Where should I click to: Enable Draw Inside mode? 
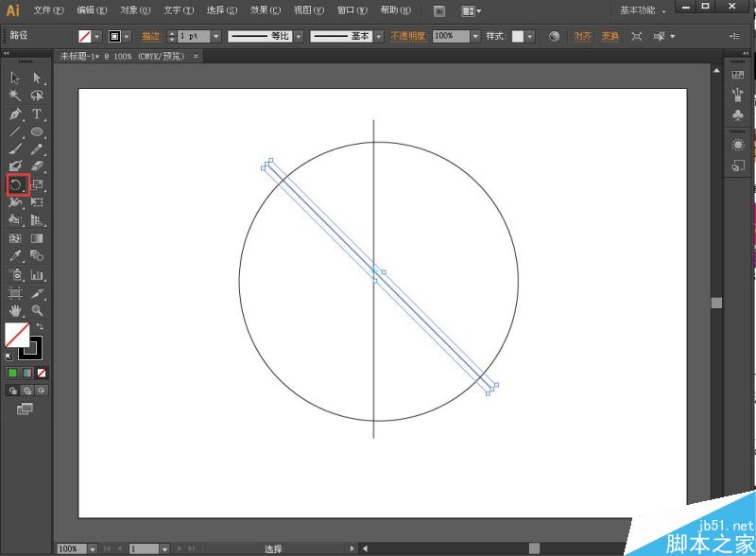pos(42,391)
